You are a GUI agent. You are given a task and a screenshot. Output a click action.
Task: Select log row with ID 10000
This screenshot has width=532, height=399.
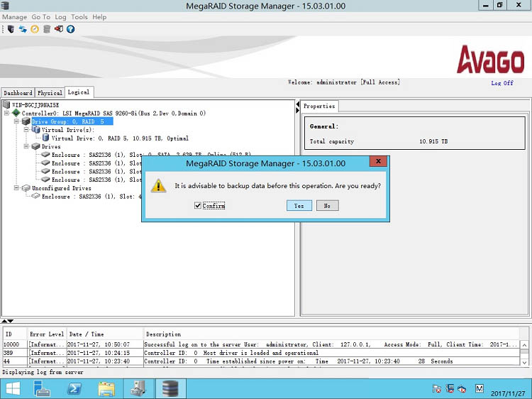(260, 344)
